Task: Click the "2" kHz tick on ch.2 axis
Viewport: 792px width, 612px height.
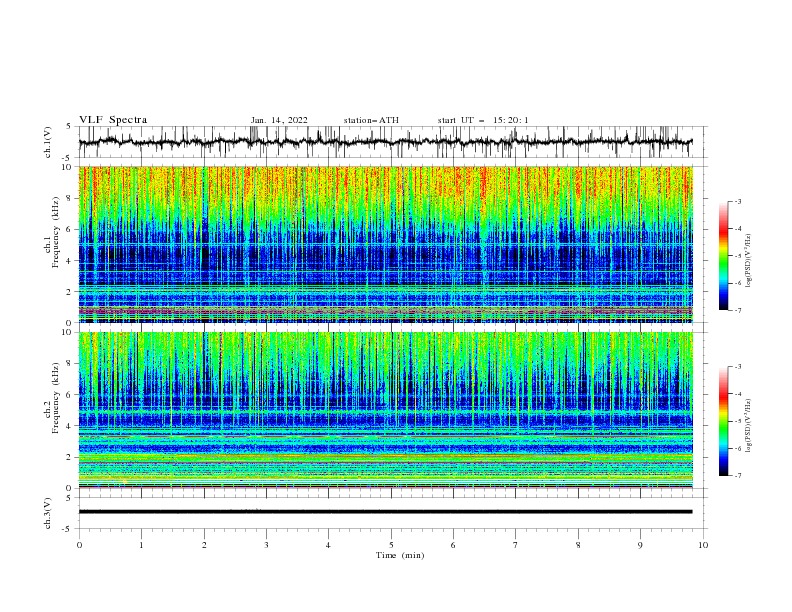Action: [69, 457]
